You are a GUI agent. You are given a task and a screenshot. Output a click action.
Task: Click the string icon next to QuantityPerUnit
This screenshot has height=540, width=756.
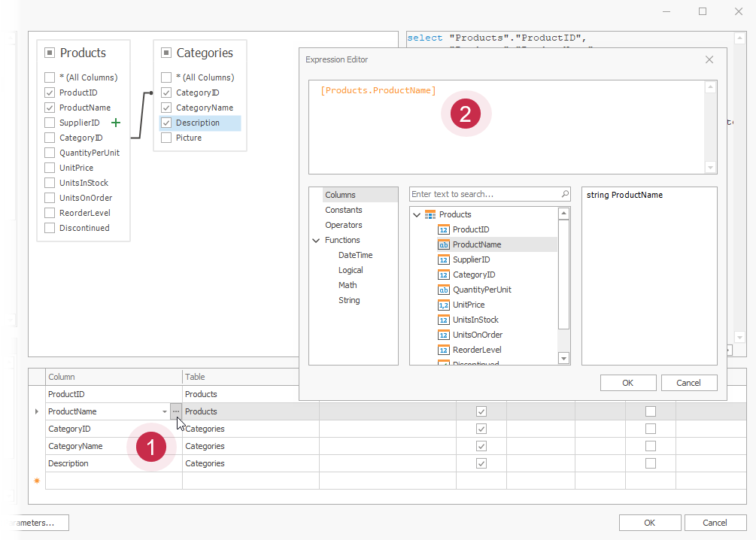pyautogui.click(x=442, y=290)
